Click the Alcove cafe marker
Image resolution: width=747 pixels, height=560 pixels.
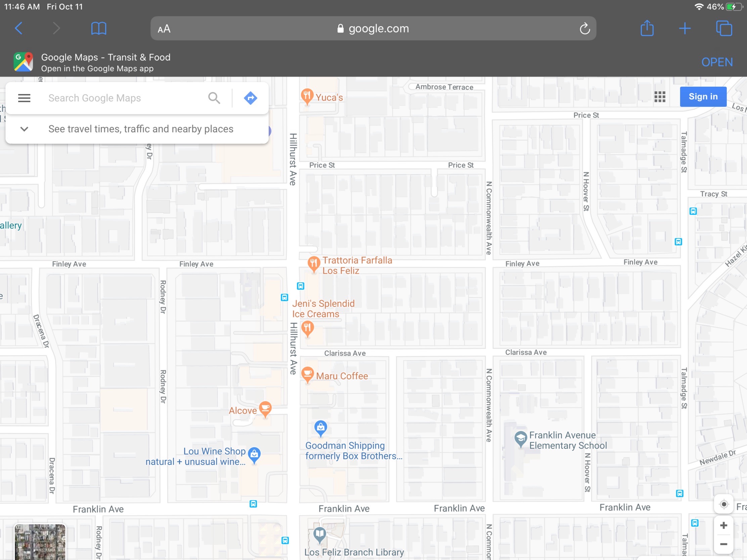(x=265, y=409)
